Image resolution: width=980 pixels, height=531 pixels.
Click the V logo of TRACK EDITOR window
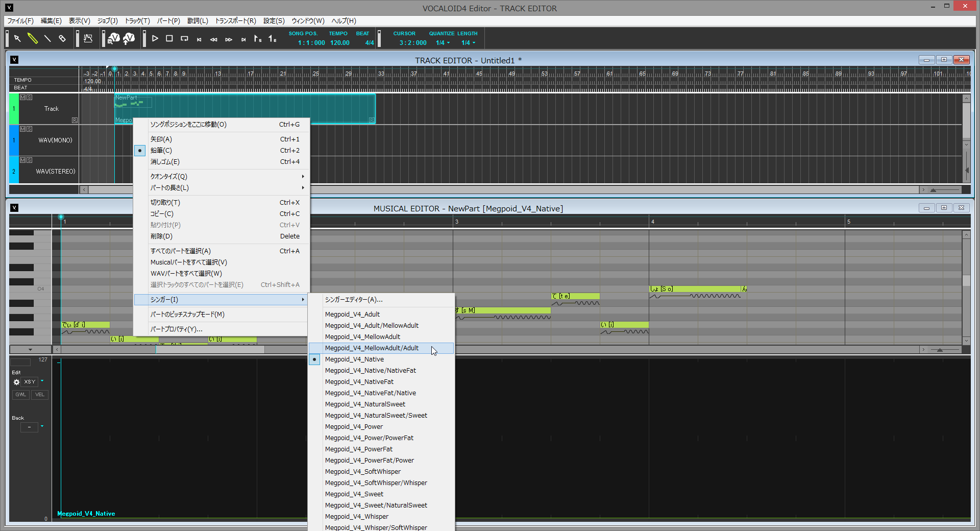14,60
